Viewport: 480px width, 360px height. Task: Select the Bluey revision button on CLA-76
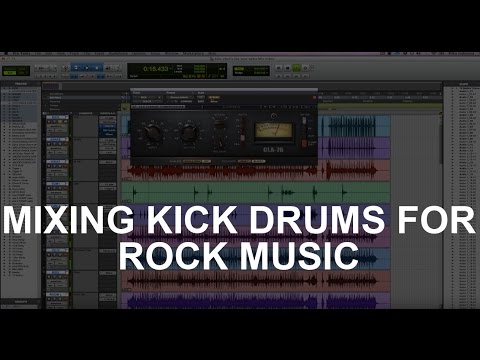click(244, 161)
